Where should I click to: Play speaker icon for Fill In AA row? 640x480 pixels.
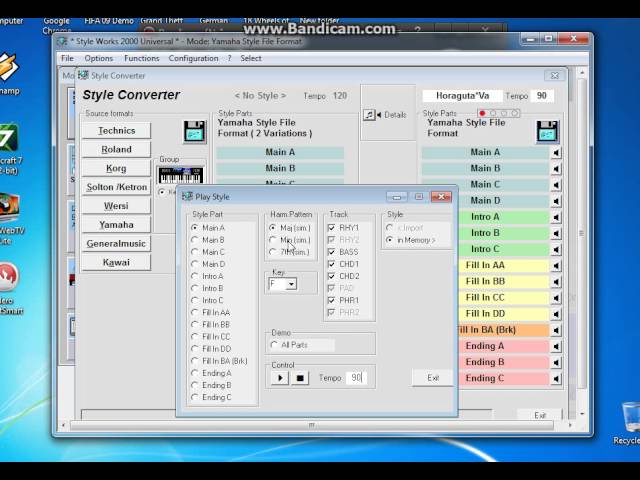[x=556, y=266]
